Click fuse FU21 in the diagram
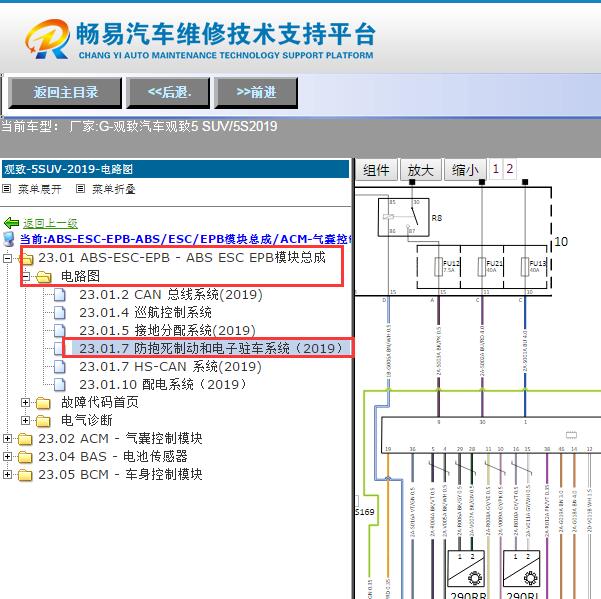 [x=482, y=267]
